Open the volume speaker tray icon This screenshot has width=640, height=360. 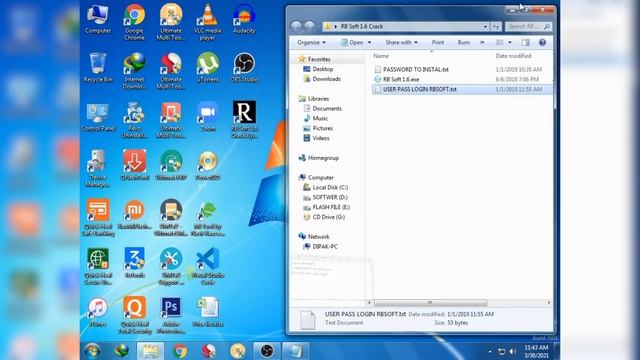tap(513, 351)
